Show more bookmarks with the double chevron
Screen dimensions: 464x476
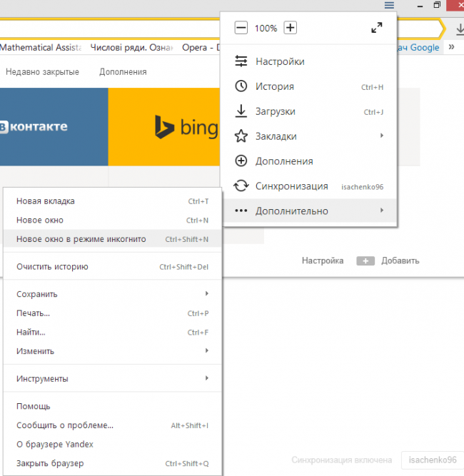pos(452,47)
